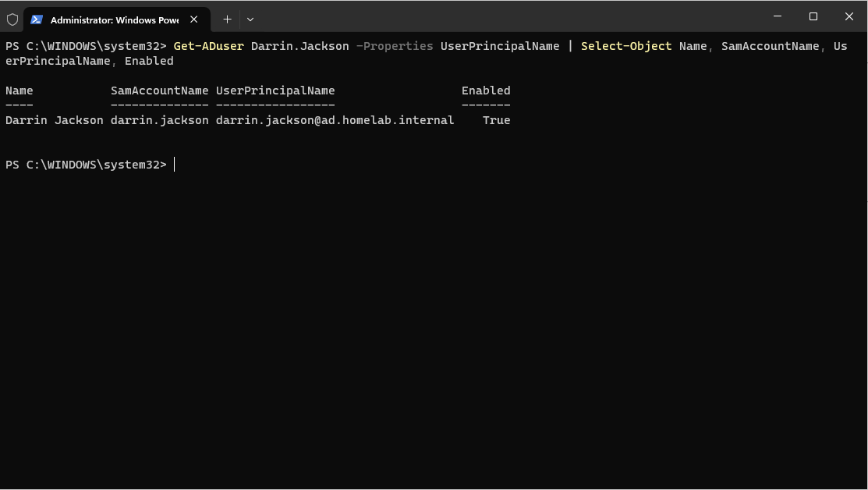Select the Administrator: Windows PowerShell tab
This screenshot has height=490, width=868.
pos(117,20)
